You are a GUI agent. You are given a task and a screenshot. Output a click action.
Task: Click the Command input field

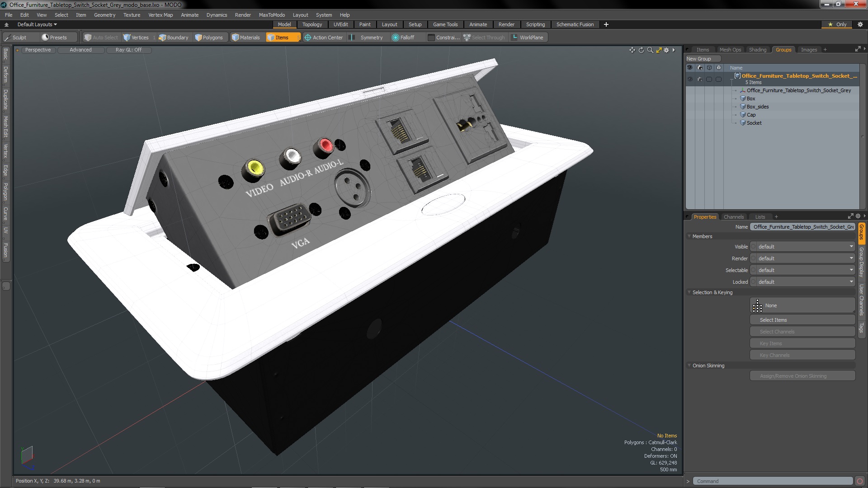coord(773,481)
